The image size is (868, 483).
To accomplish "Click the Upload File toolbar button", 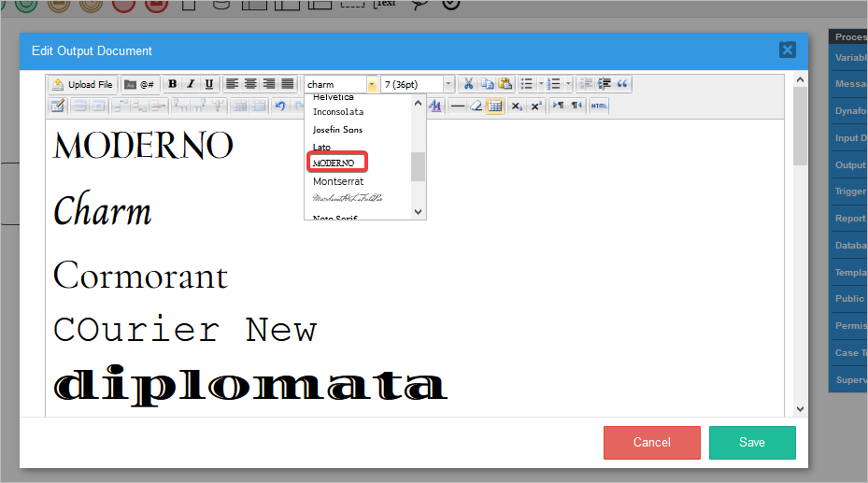I will (82, 84).
